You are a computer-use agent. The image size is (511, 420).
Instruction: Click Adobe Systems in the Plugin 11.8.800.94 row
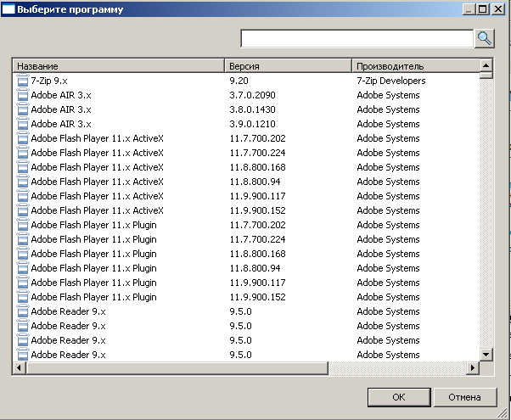(x=388, y=268)
